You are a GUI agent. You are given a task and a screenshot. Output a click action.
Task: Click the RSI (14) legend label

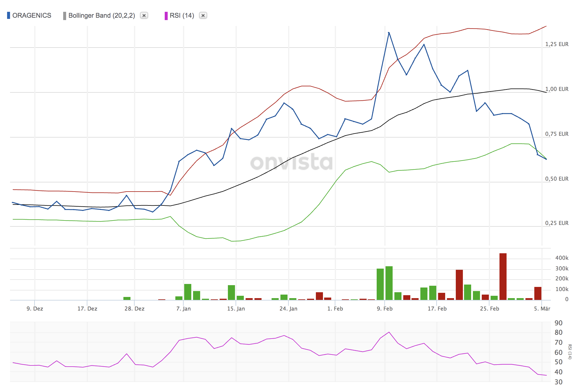(182, 15)
